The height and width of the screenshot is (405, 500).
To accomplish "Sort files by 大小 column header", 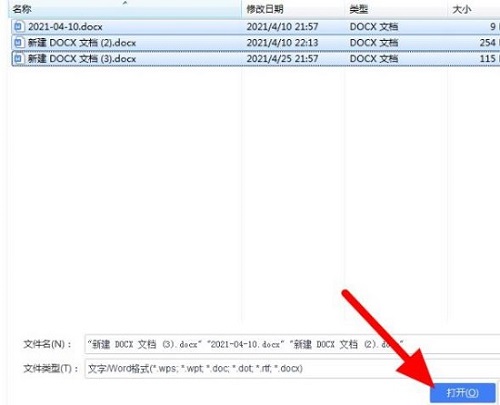I will coord(461,9).
